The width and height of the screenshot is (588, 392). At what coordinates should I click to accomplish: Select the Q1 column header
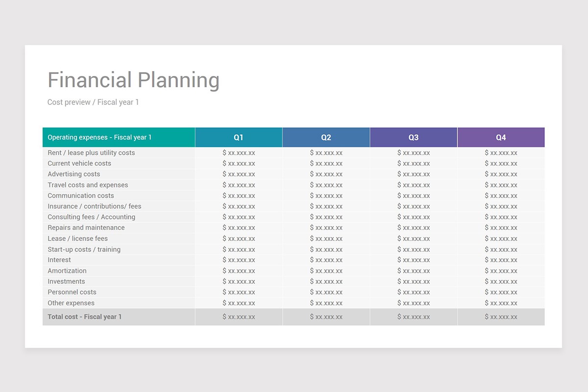239,137
